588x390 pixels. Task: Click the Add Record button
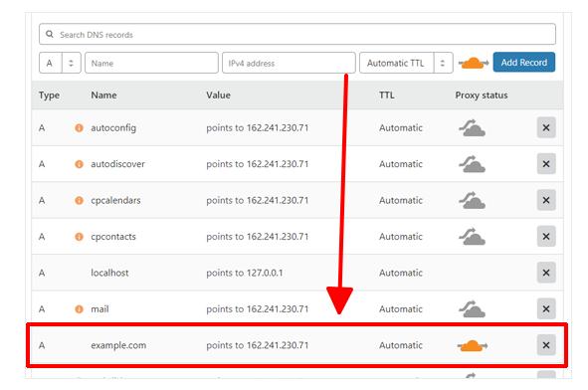[x=524, y=63]
